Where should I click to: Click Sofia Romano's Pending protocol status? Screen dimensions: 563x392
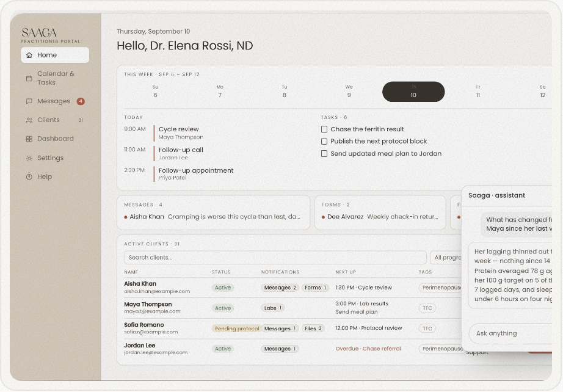[x=236, y=328]
